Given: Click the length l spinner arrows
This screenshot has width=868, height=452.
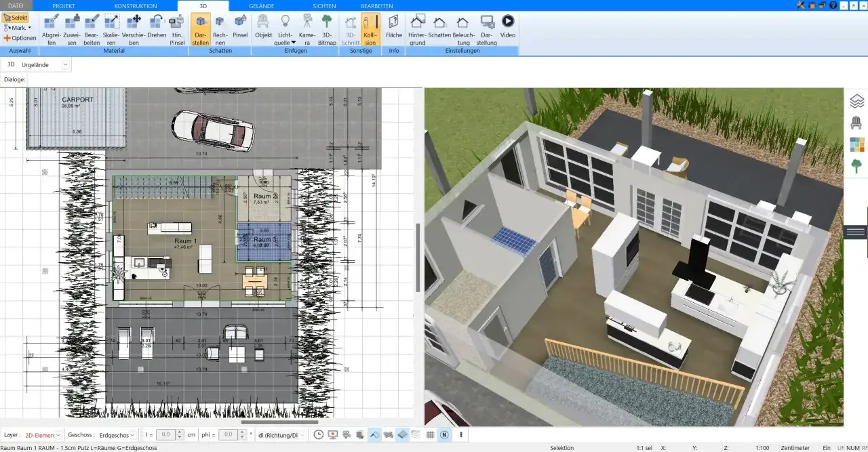Looking at the screenshot, I should click(180, 434).
